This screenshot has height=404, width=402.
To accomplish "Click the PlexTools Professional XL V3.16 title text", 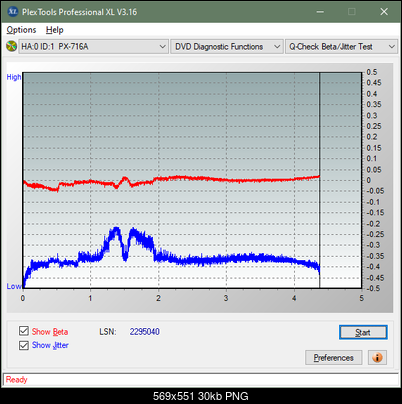I will pos(79,12).
